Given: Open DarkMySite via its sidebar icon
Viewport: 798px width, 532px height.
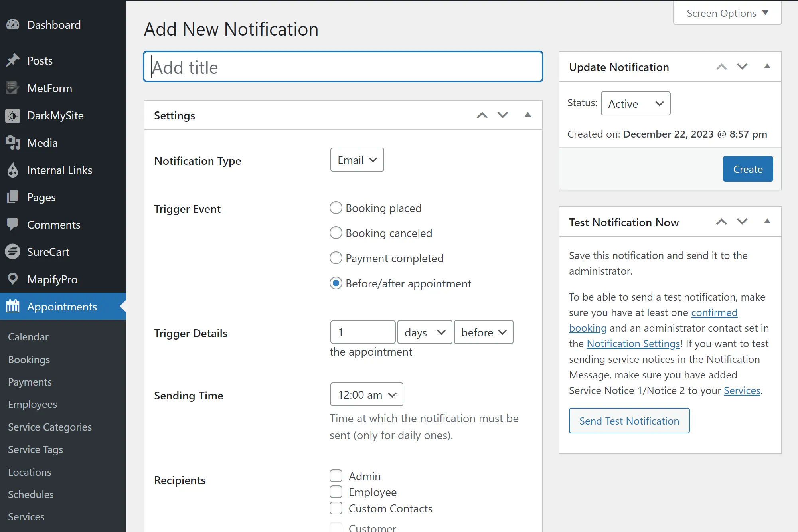Looking at the screenshot, I should tap(13, 116).
